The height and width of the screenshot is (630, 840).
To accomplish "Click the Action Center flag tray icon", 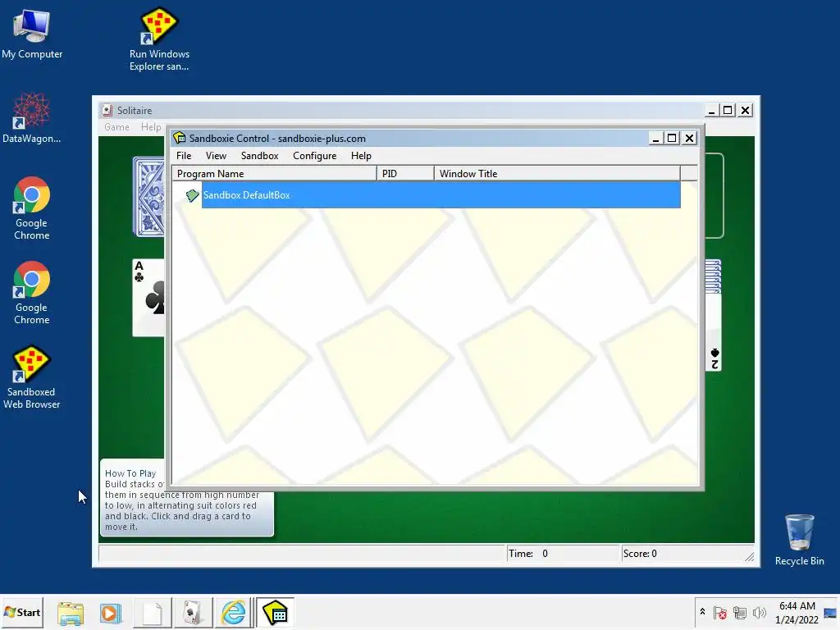I will tap(720, 613).
